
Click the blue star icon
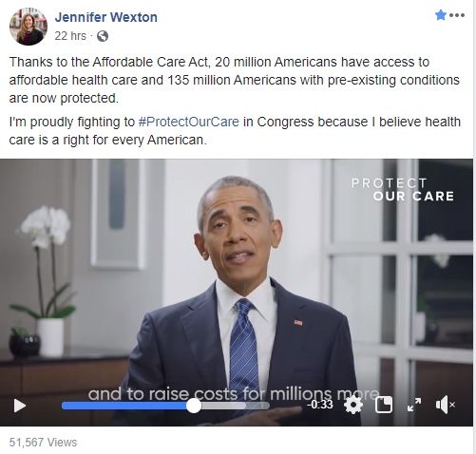pos(441,15)
